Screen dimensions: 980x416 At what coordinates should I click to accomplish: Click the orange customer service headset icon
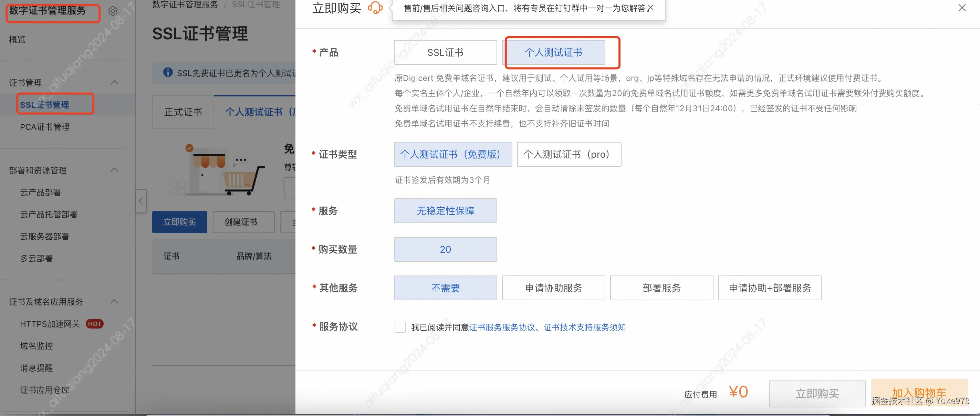point(375,8)
